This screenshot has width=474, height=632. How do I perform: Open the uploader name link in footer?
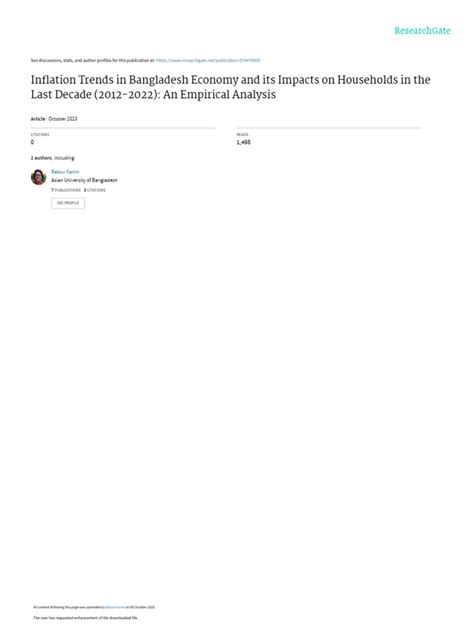click(x=115, y=607)
